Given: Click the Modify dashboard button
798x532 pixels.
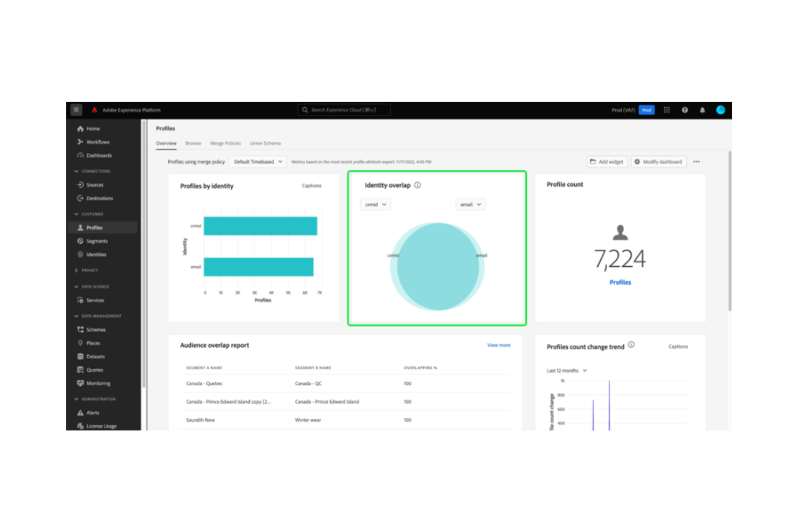Looking at the screenshot, I should tap(658, 161).
